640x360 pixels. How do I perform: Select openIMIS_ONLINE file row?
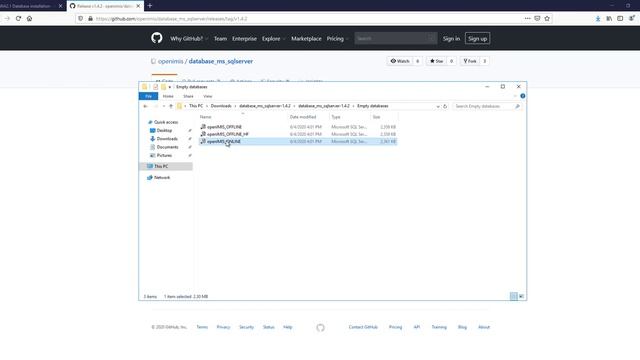click(x=298, y=141)
